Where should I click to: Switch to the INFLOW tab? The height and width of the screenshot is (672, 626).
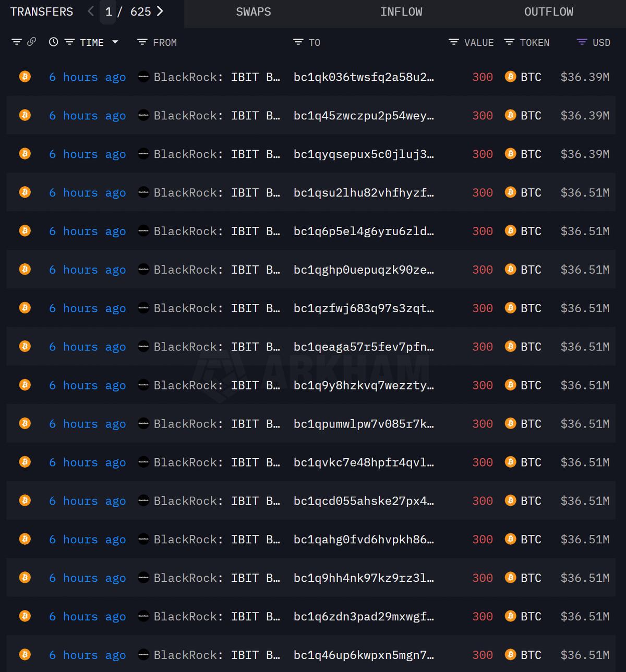[x=401, y=12]
